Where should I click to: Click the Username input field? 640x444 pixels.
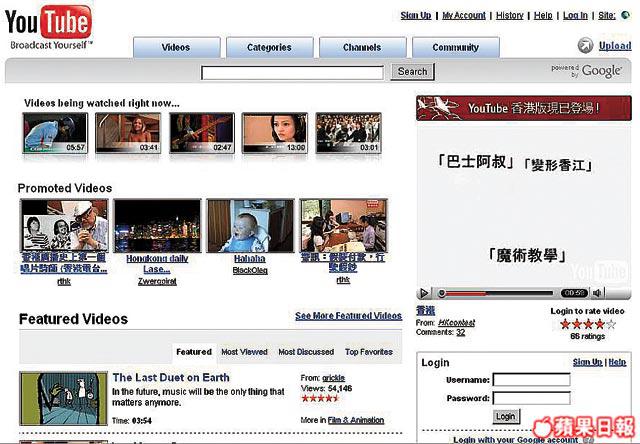coord(531,380)
